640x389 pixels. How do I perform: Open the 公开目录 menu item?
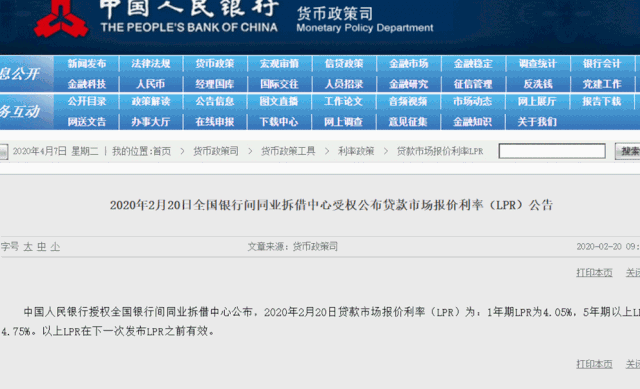[x=87, y=101]
